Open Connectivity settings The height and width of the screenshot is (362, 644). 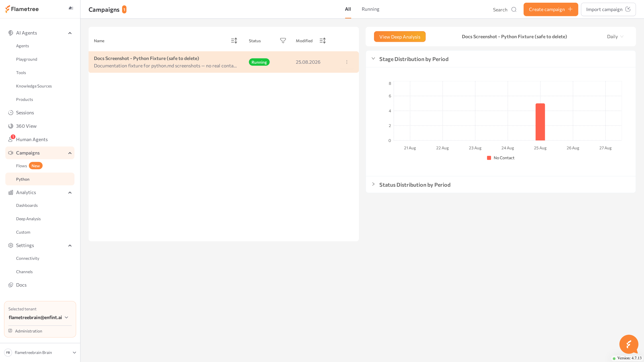pyautogui.click(x=28, y=258)
